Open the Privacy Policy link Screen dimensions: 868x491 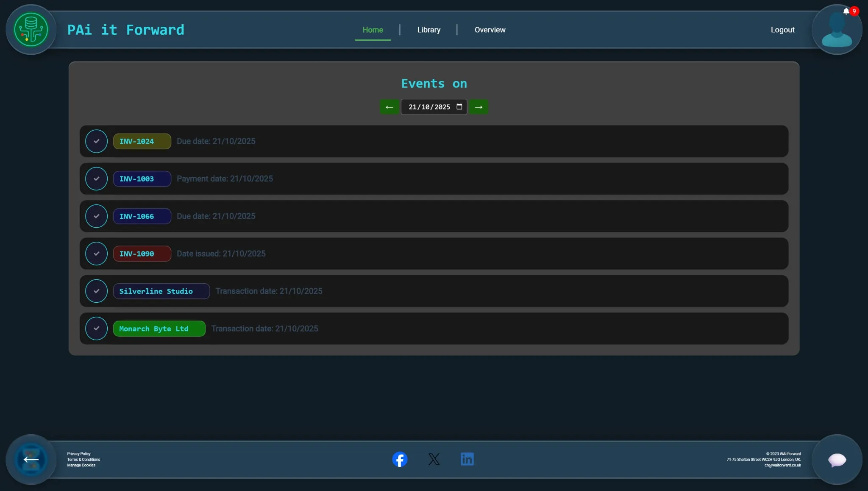[79, 454]
